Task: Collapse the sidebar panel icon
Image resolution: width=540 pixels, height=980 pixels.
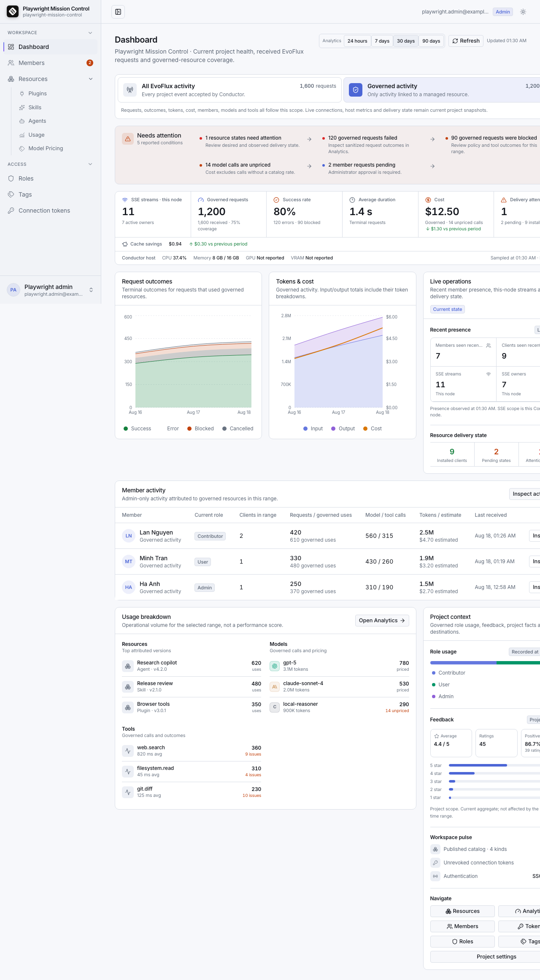Action: (118, 12)
